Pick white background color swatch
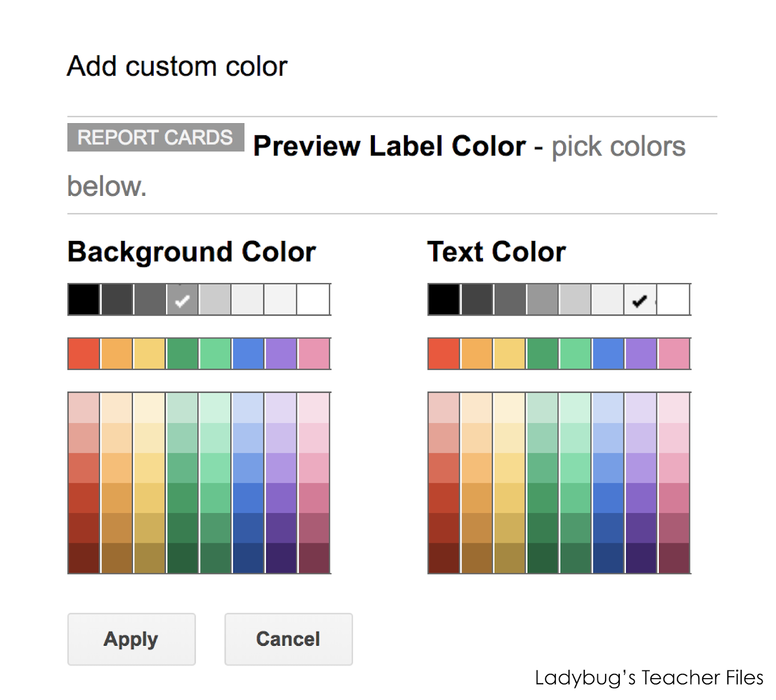Screen dimensions: 776x700 313,300
